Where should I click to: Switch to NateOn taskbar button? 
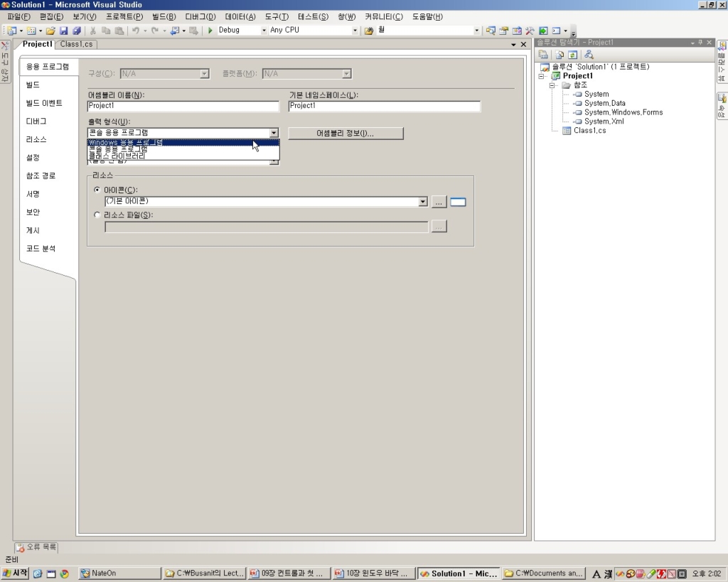pos(119,573)
